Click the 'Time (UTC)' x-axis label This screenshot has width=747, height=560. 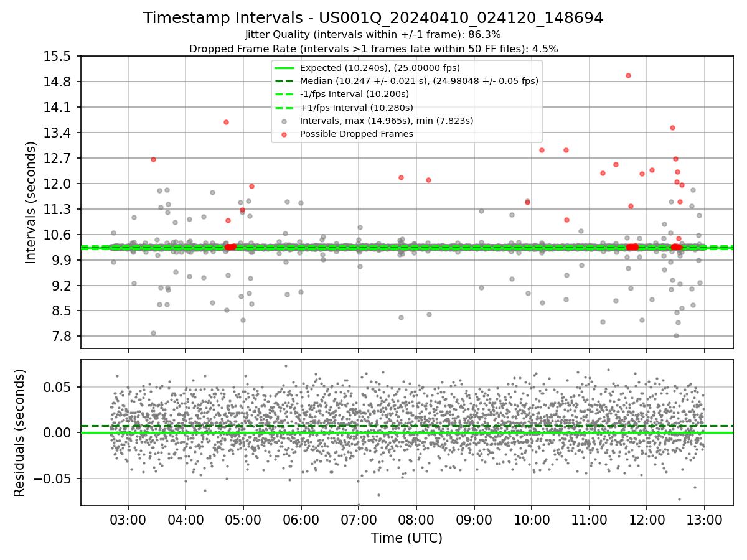(x=406, y=538)
